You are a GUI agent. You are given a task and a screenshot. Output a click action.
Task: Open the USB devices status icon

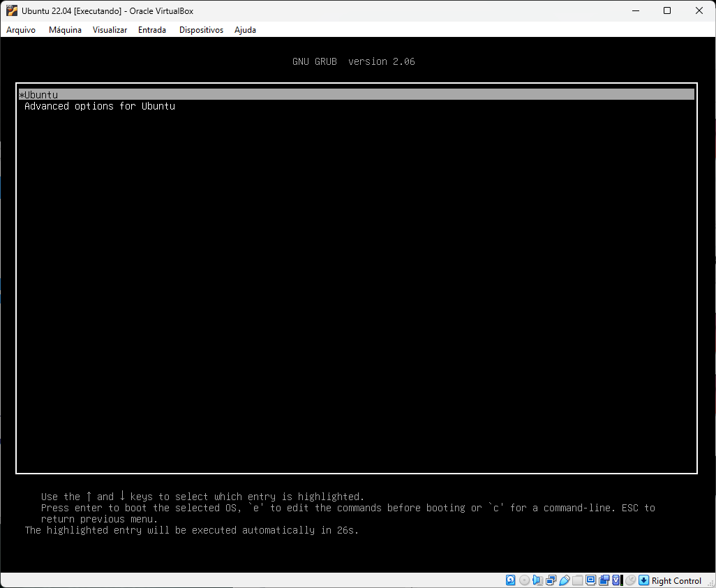pos(565,580)
